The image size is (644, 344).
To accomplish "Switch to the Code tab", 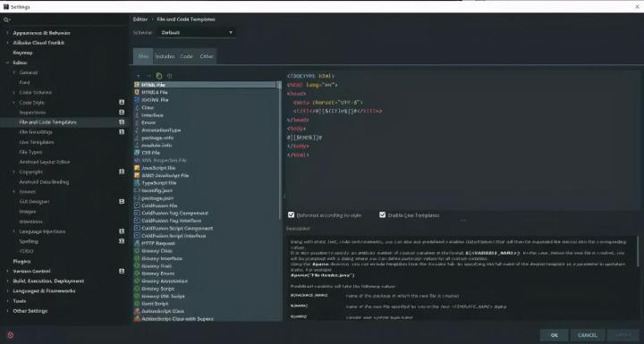I will 186,56.
